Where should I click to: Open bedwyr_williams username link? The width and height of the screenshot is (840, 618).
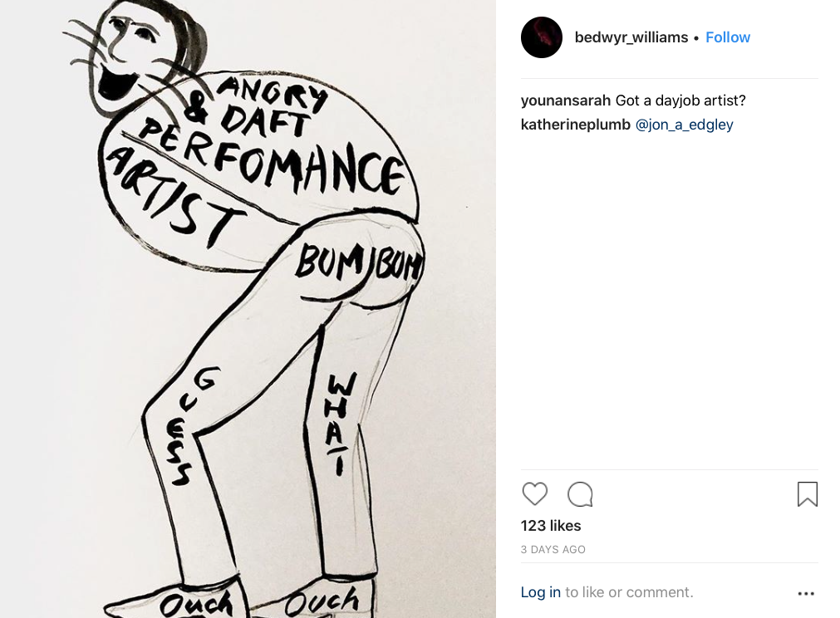click(631, 37)
